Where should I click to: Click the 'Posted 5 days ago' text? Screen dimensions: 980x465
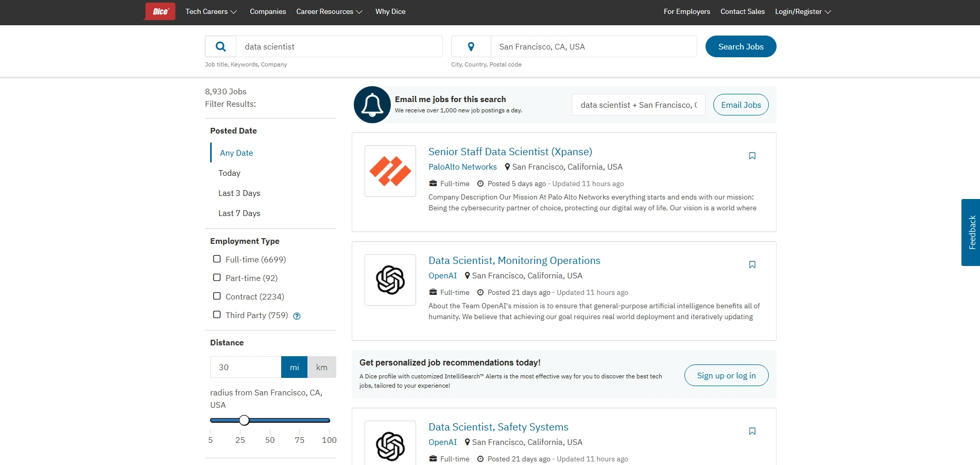click(x=517, y=184)
